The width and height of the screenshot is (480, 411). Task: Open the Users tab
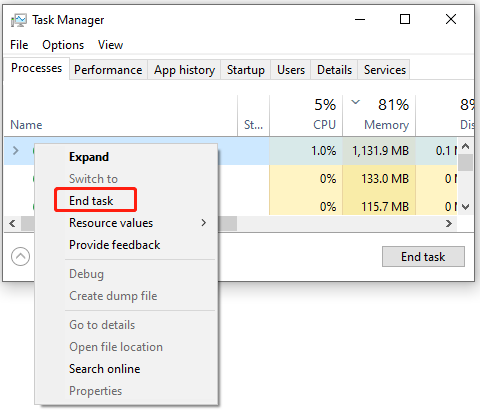(x=291, y=70)
